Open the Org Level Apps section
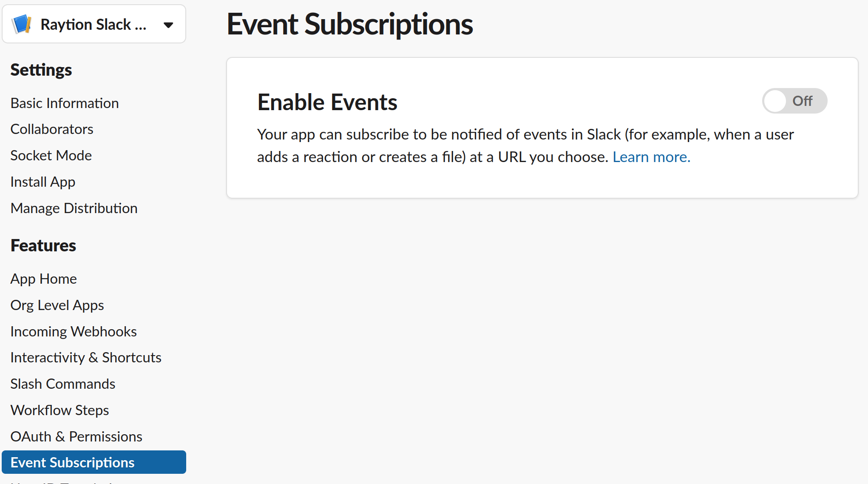 pyautogui.click(x=57, y=305)
